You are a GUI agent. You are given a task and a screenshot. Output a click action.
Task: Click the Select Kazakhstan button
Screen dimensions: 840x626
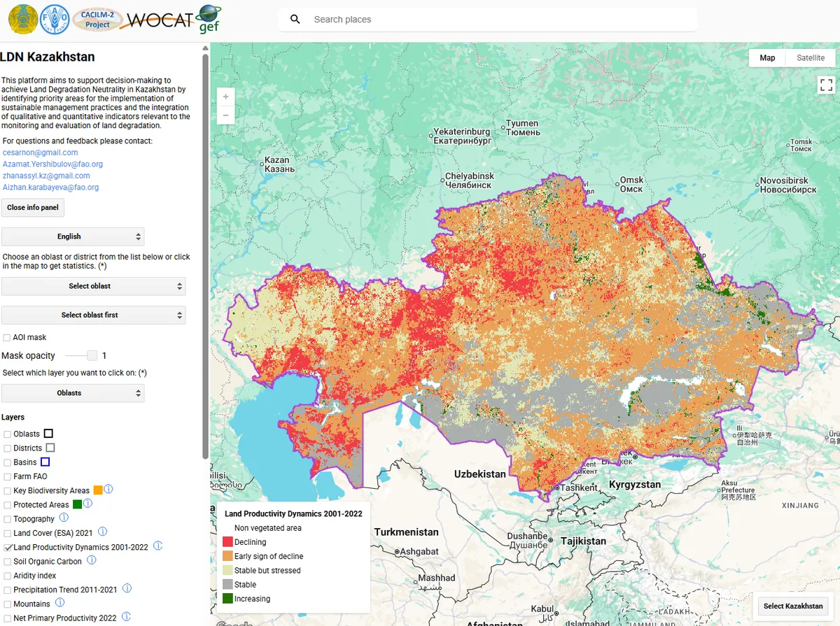793,606
